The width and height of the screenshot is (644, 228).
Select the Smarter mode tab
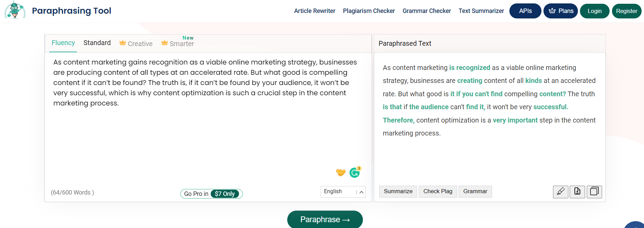182,44
